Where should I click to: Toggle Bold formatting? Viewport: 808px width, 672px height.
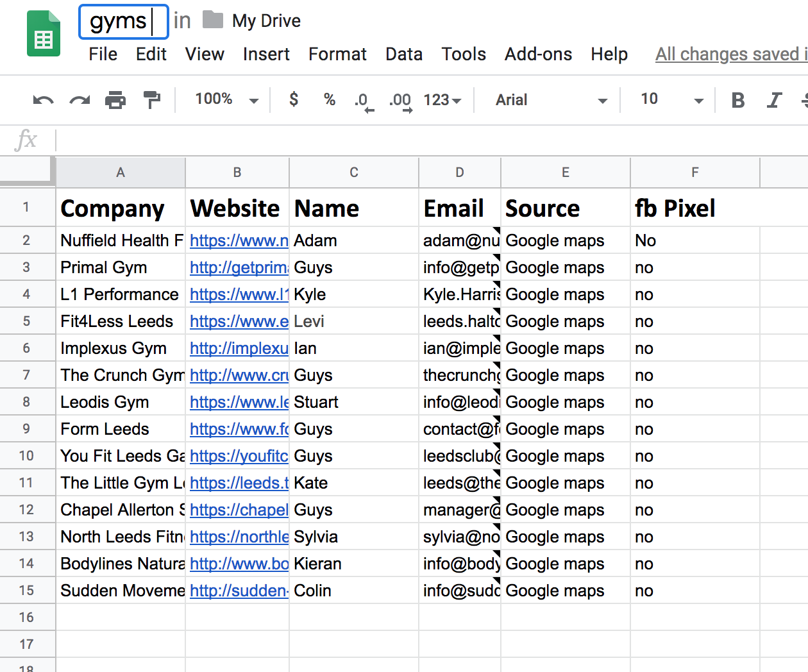(738, 100)
